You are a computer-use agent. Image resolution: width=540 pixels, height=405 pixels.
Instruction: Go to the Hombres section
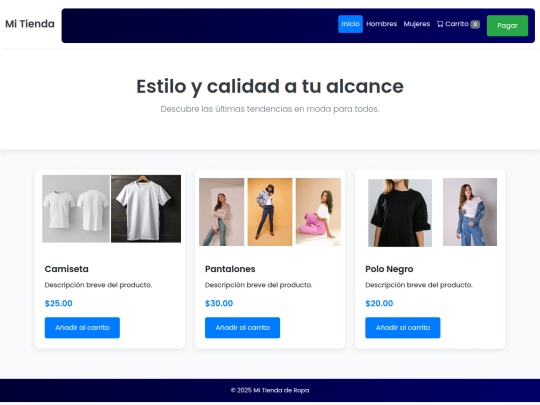382,24
